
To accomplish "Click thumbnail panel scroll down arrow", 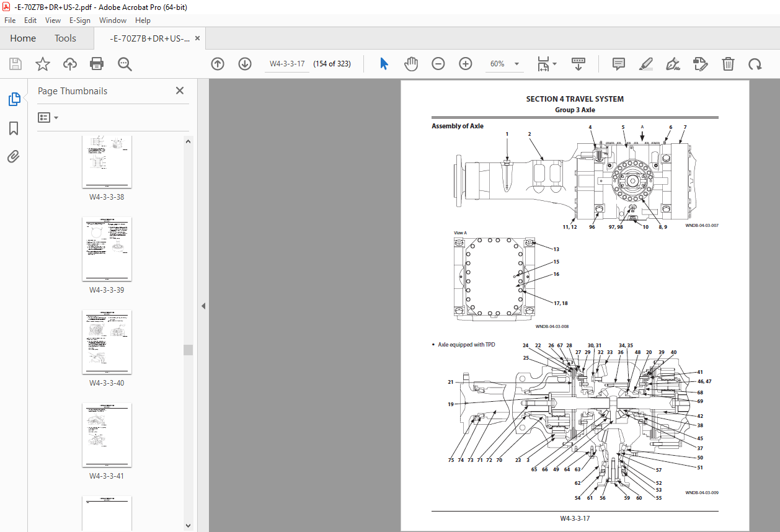I will tap(188, 525).
